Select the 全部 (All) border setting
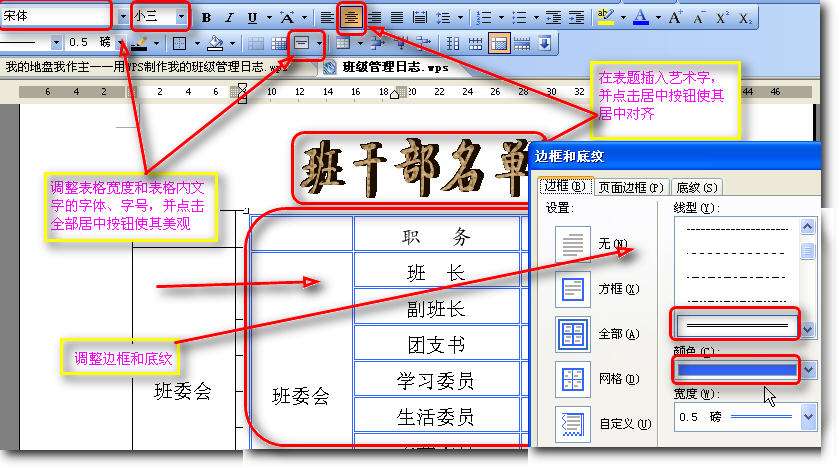The height and width of the screenshot is (468, 839). tap(573, 335)
